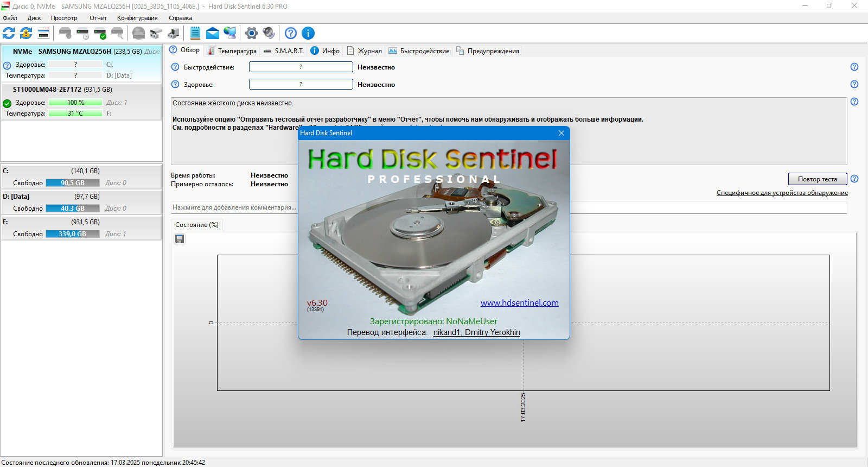Click the blue Refresh toolbar icon
Image resolution: width=868 pixels, height=467 pixels.
click(9, 33)
